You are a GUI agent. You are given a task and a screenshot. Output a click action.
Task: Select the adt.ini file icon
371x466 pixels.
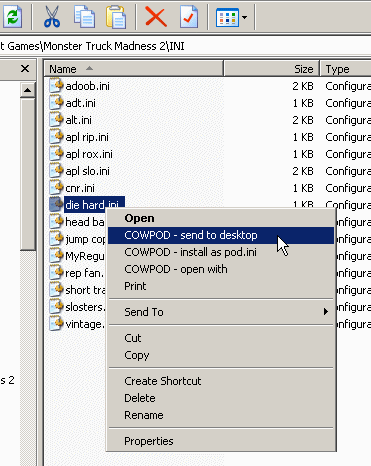click(x=56, y=103)
